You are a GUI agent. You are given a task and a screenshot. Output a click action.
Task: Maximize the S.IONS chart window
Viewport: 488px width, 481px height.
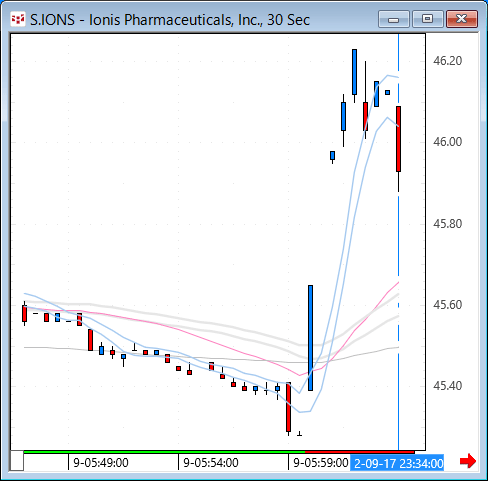[x=428, y=19]
